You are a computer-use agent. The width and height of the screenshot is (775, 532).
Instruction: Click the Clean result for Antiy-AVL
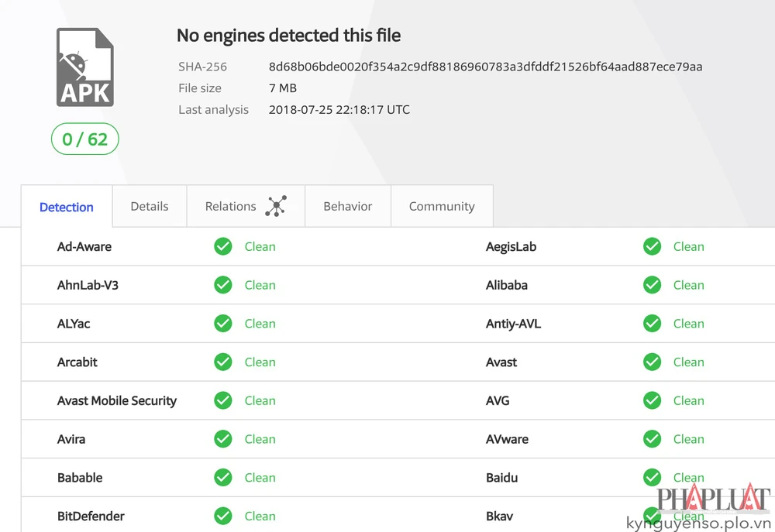pos(688,324)
